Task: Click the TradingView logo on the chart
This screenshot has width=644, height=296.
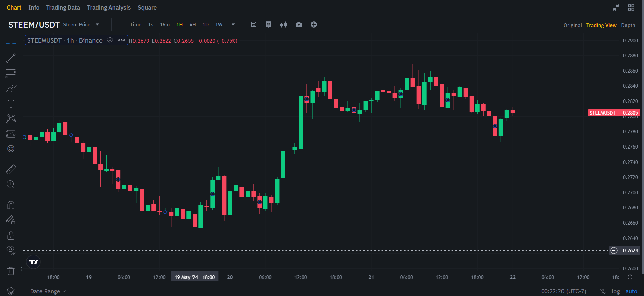Action: pos(33,262)
